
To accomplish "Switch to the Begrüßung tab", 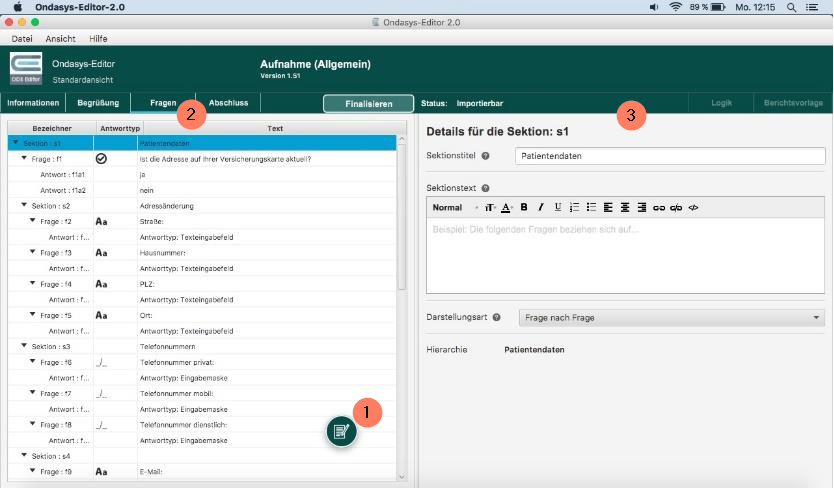I will pyautogui.click(x=98, y=103).
